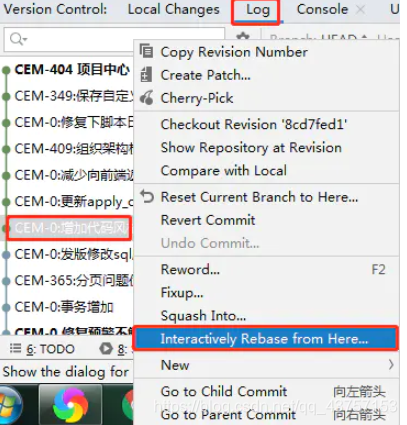Open the search history dropdown arrow

25,40
